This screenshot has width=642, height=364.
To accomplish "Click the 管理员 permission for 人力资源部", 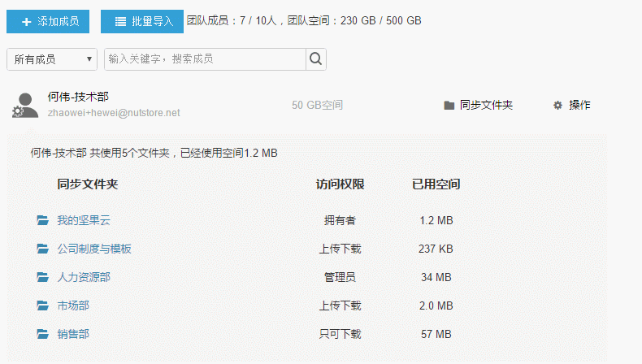I will pos(340,277).
